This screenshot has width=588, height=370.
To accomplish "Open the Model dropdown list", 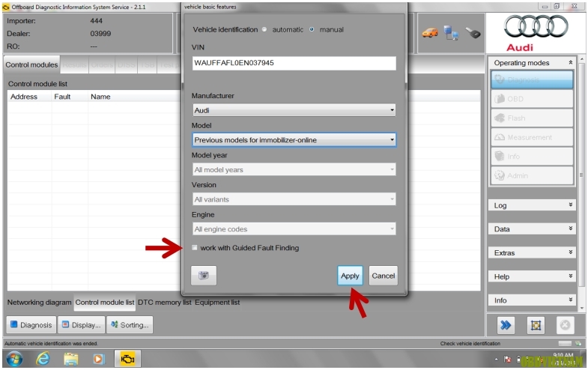I will pos(294,139).
